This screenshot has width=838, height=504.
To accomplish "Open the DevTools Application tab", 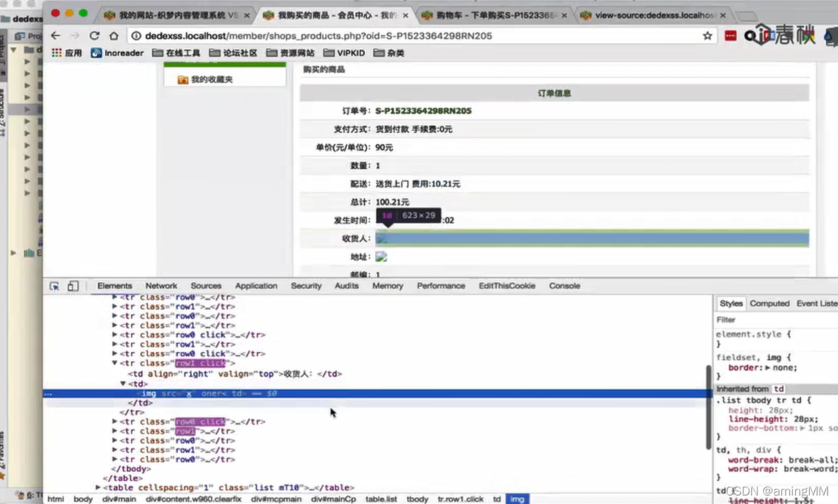I will pos(256,286).
